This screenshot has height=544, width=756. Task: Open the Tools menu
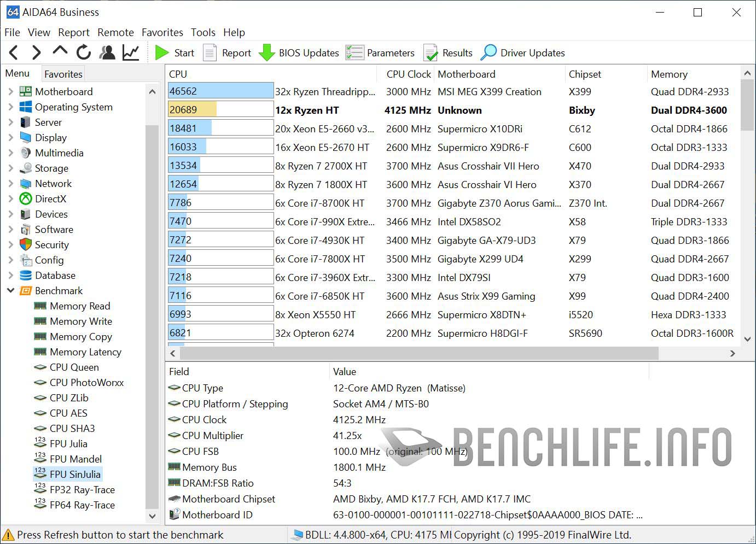point(203,32)
